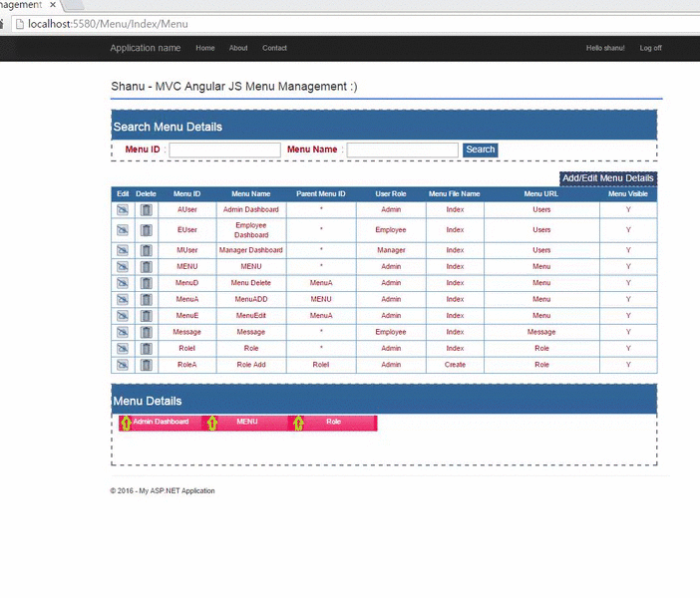Click arrow icon on Admin Dashboard menu
The height and width of the screenshot is (598, 700).
(x=127, y=423)
